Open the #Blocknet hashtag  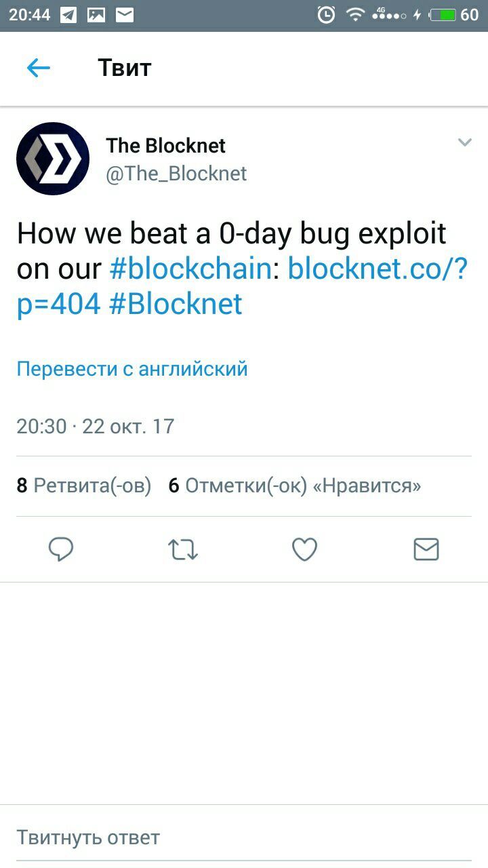coord(175,304)
